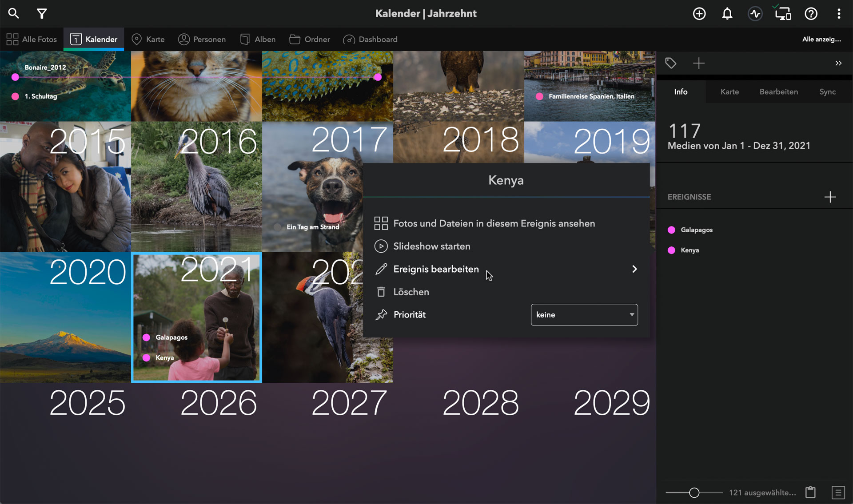Click the '121 ausgewählte...' status text

tap(762, 492)
